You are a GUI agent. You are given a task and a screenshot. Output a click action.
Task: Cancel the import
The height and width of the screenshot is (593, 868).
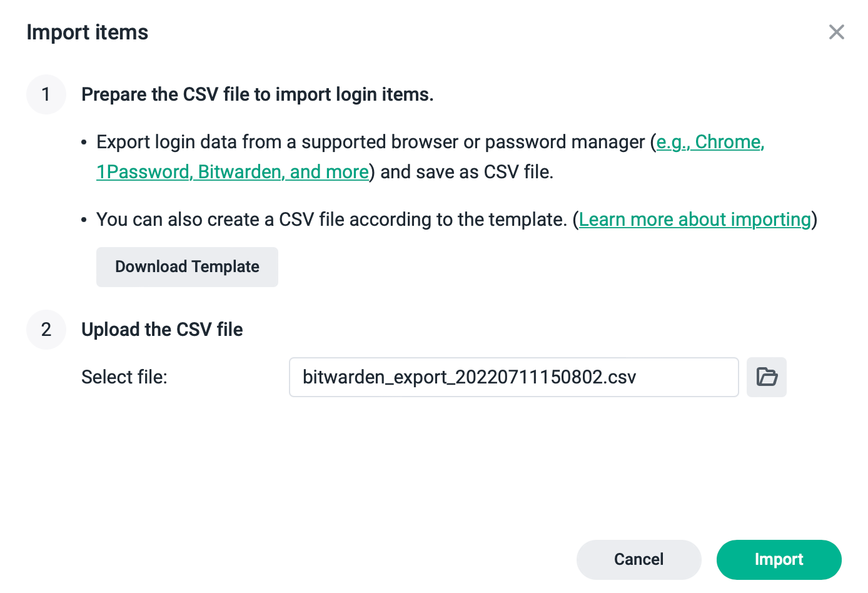(x=638, y=559)
